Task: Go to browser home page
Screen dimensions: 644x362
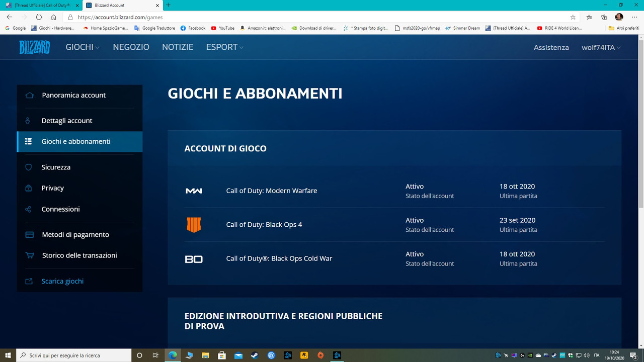Action: pyautogui.click(x=53, y=17)
